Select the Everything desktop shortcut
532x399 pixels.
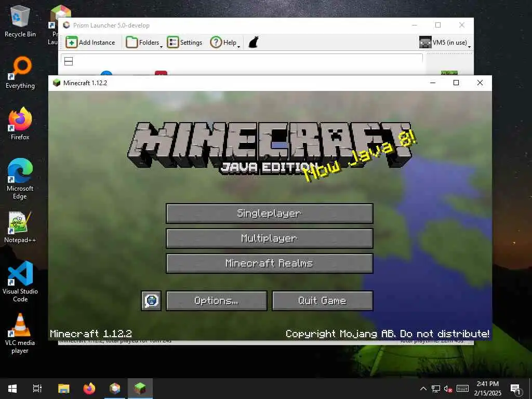click(20, 73)
